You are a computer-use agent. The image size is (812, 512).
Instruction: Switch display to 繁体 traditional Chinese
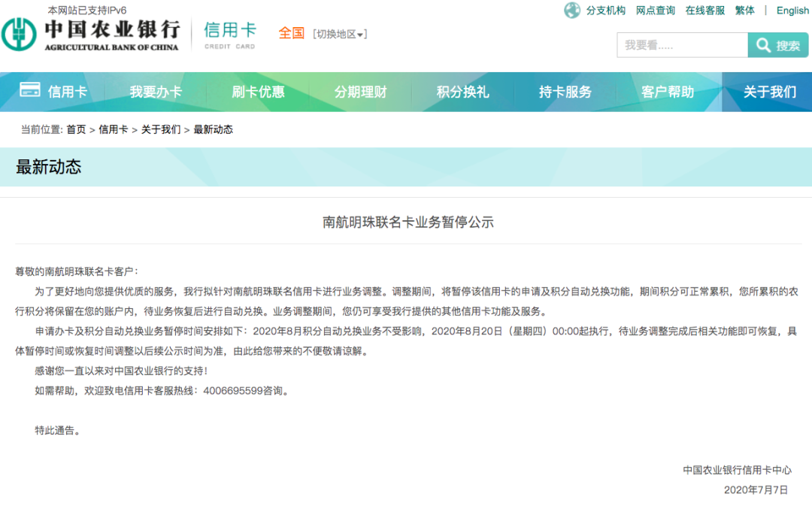[744, 11]
